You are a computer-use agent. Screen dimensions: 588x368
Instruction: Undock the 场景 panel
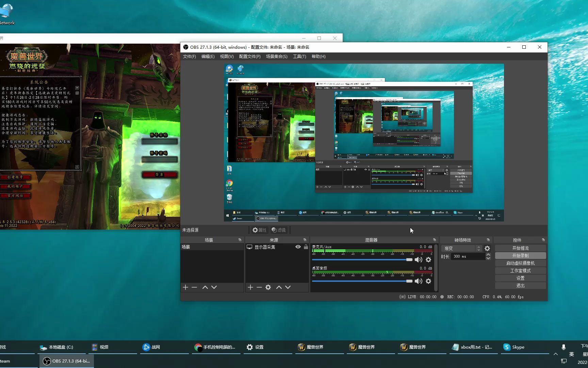point(240,240)
